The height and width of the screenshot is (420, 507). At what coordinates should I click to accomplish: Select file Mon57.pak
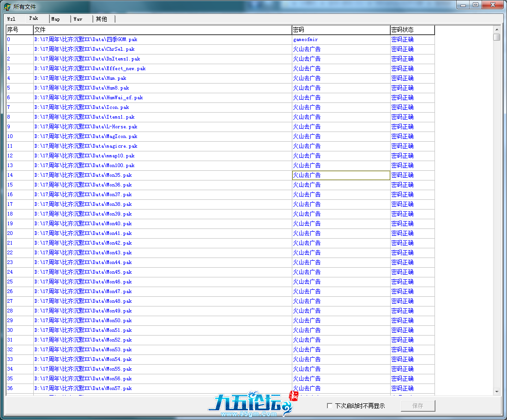coord(163,388)
